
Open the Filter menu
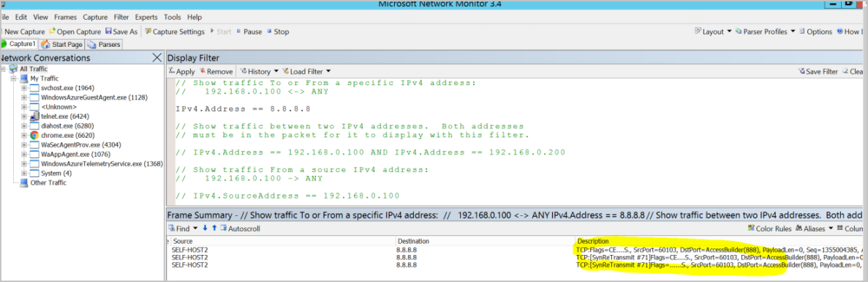coord(121,17)
